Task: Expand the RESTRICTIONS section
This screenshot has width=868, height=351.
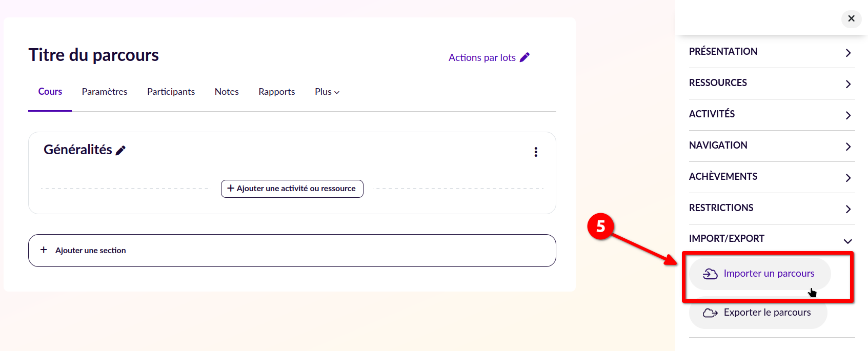Action: 848,209
